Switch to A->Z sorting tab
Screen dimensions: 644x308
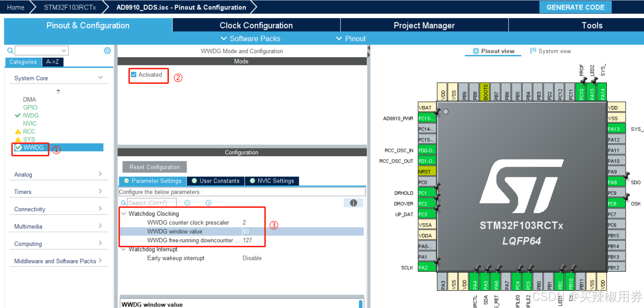coord(53,62)
